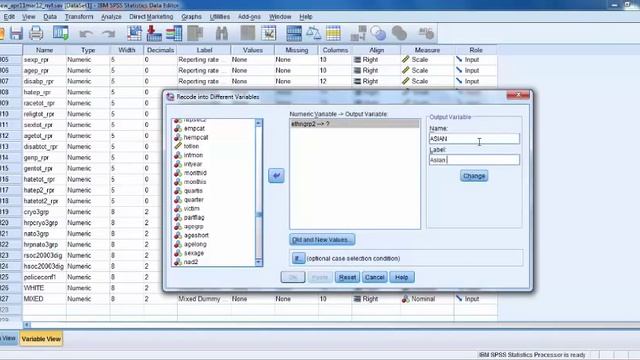The width and height of the screenshot is (640, 360).
Task: Click the Find binoculars icon
Action: point(222,33)
